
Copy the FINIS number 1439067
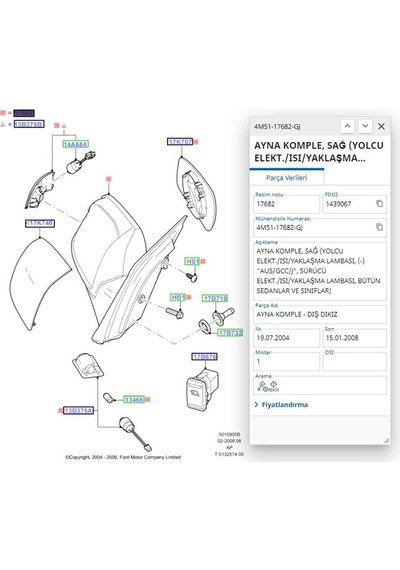coord(379,204)
